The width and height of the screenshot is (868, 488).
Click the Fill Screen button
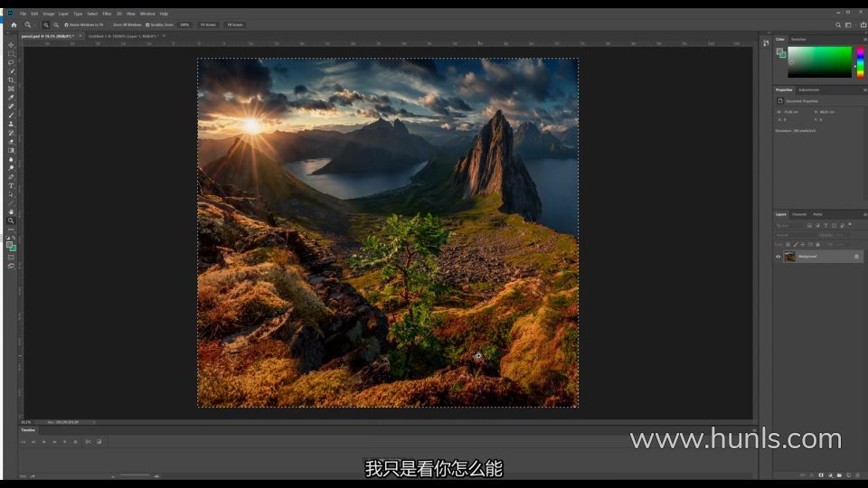(235, 25)
